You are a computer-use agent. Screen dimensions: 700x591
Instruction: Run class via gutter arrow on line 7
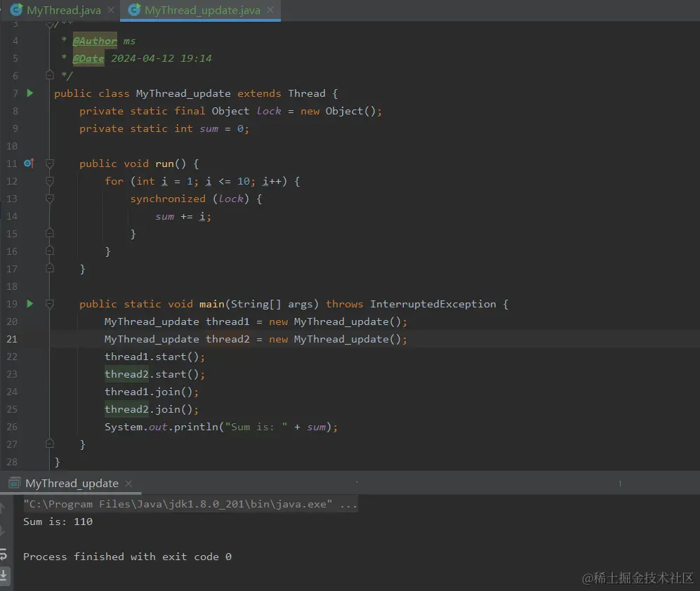(30, 93)
